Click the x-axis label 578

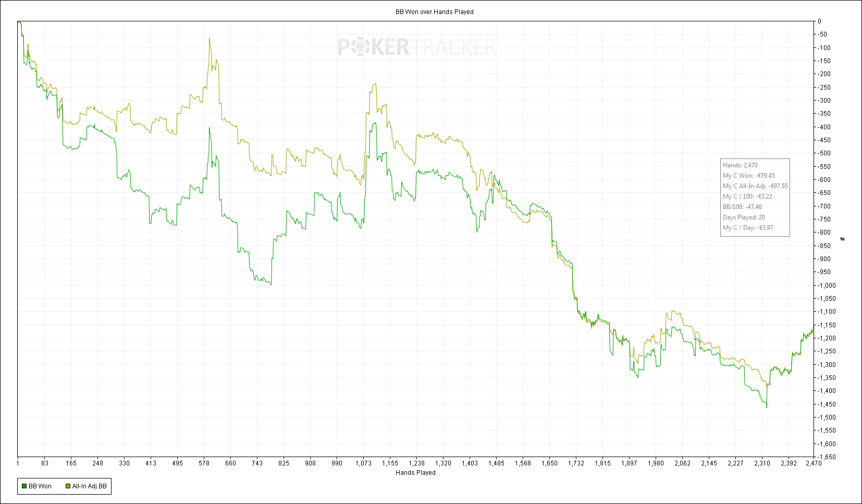pyautogui.click(x=204, y=463)
